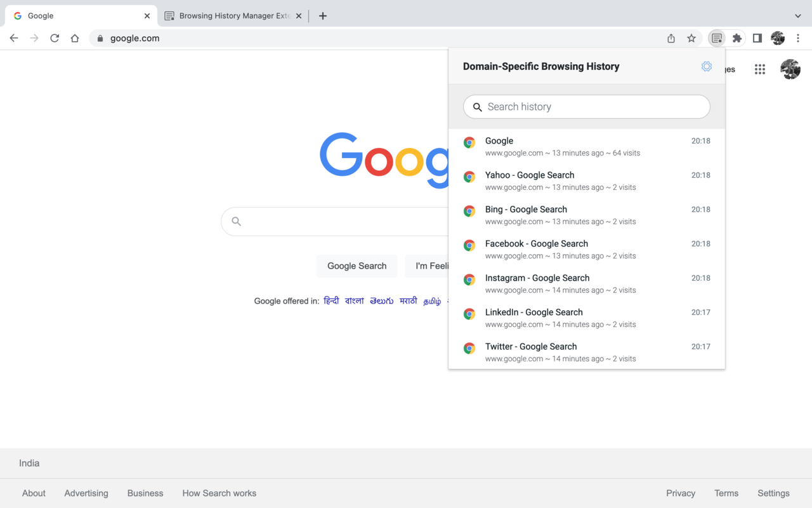Open the Google apps grid

coord(759,69)
